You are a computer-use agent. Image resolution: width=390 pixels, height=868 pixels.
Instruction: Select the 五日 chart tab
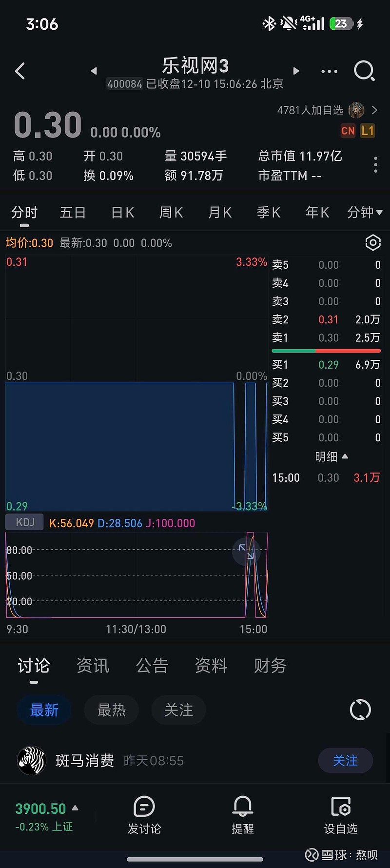click(x=73, y=213)
